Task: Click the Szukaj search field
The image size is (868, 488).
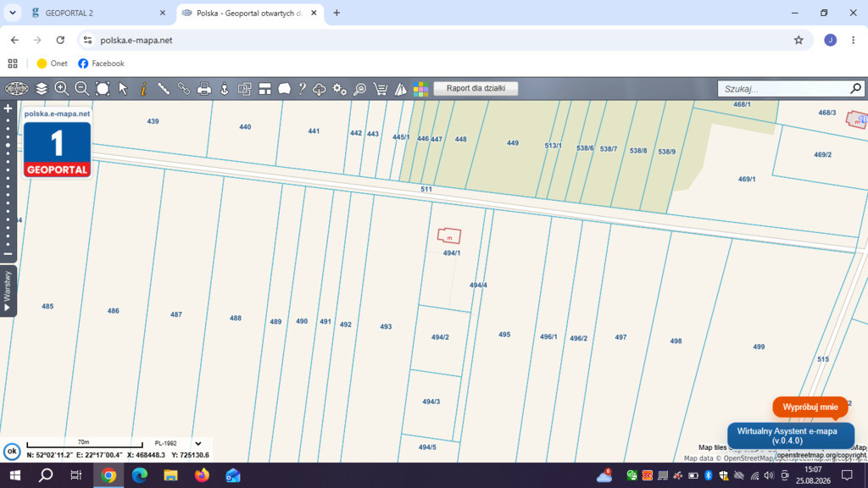Action: tap(784, 88)
